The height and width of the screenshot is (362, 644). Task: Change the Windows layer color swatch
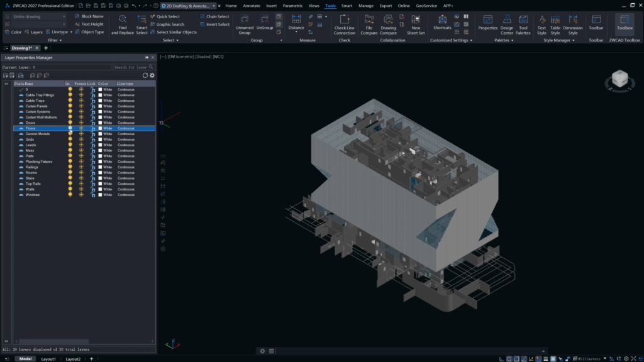pyautogui.click(x=100, y=195)
